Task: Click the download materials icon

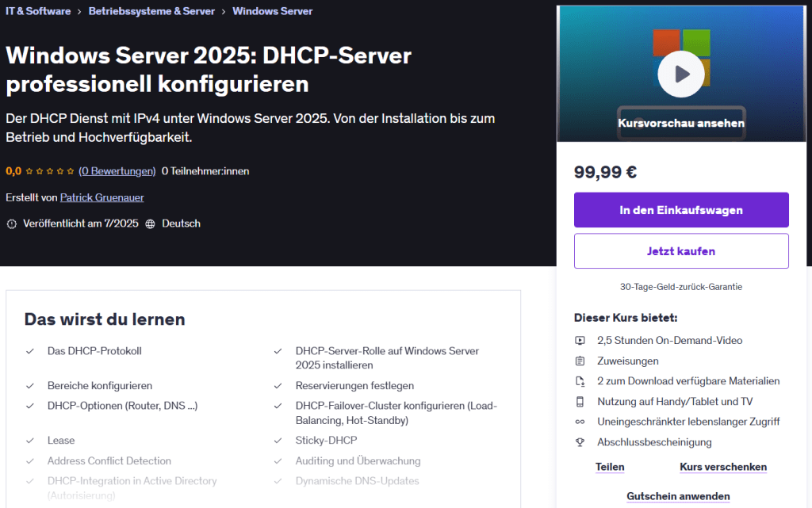Action: click(x=580, y=381)
